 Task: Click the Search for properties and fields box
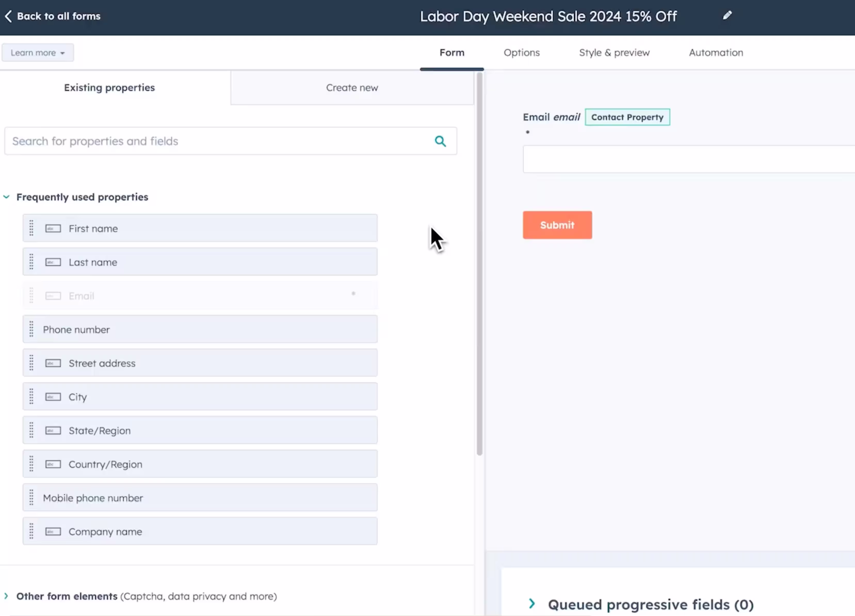click(x=219, y=141)
